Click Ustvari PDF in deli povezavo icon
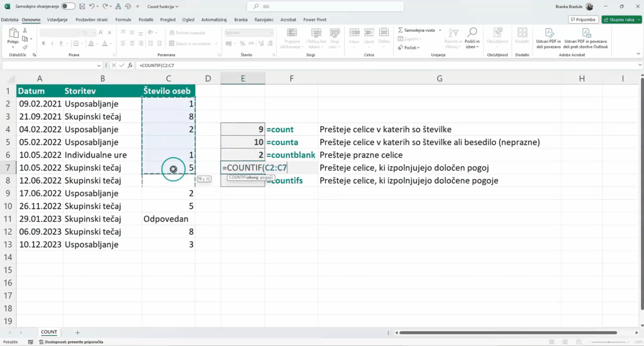 click(x=549, y=33)
